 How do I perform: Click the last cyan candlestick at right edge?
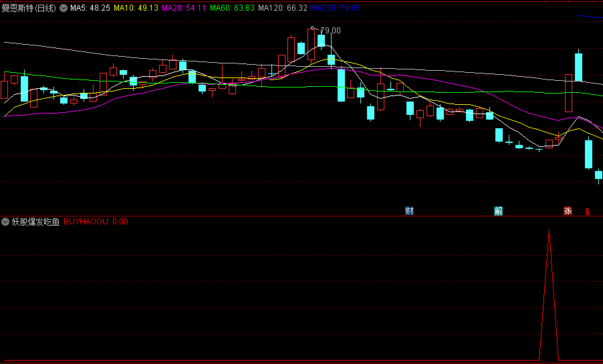(x=599, y=175)
